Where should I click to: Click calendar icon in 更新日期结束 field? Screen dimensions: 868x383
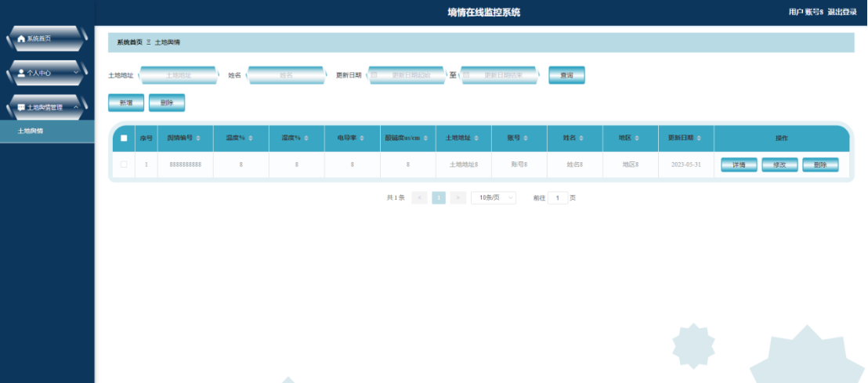coord(467,74)
